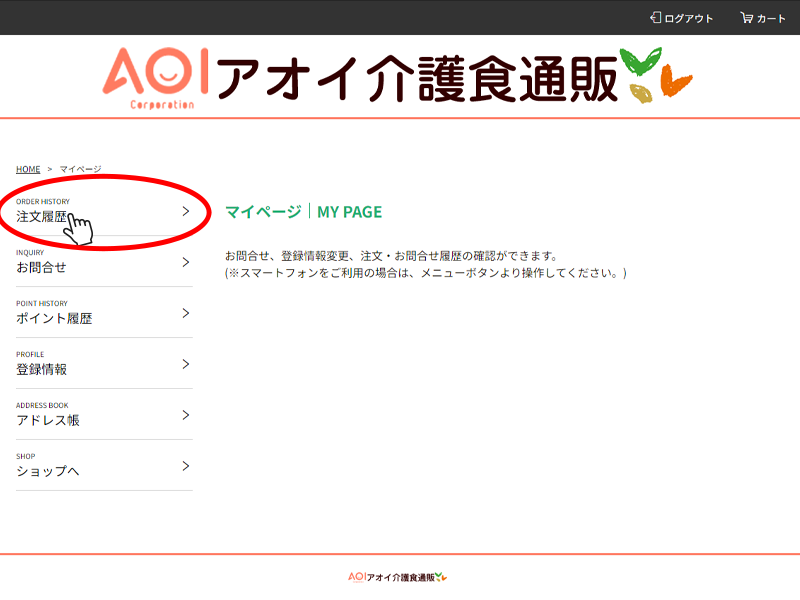Image resolution: width=800 pixels, height=600 pixels.
Task: Expand the Address Book entry arrow
Action: pos(185,415)
